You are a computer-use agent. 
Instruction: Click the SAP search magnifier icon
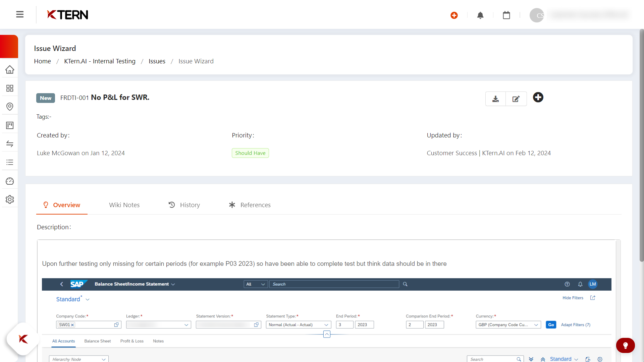405,284
